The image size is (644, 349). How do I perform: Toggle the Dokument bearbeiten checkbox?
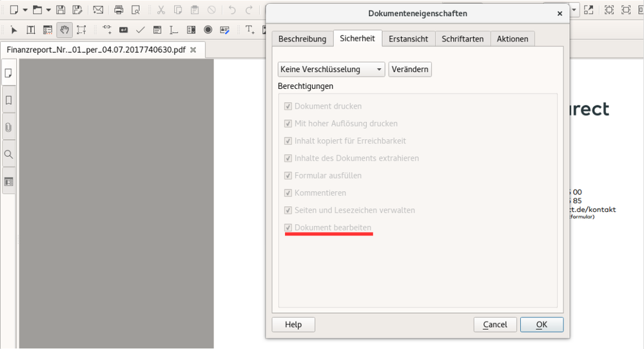288,228
